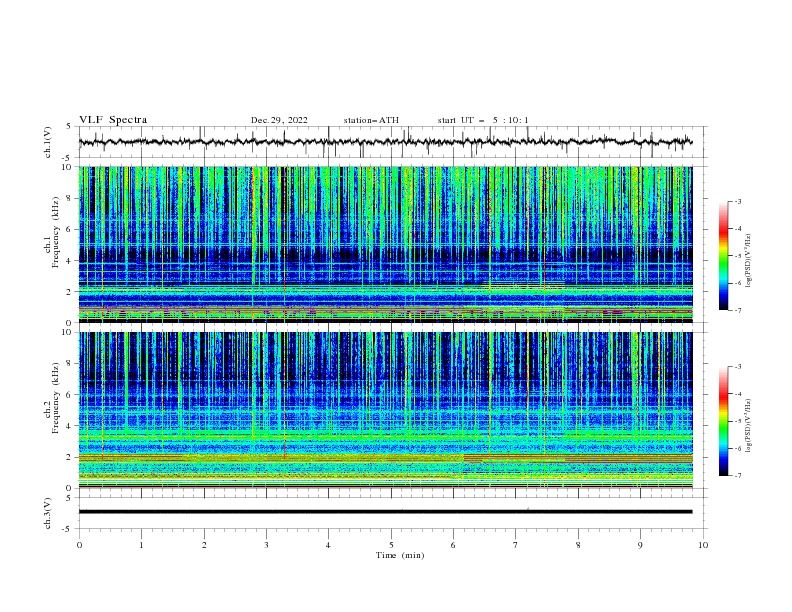Click the "-3" value on the ch.2 color bar
The width and height of the screenshot is (792, 612).
(x=737, y=367)
